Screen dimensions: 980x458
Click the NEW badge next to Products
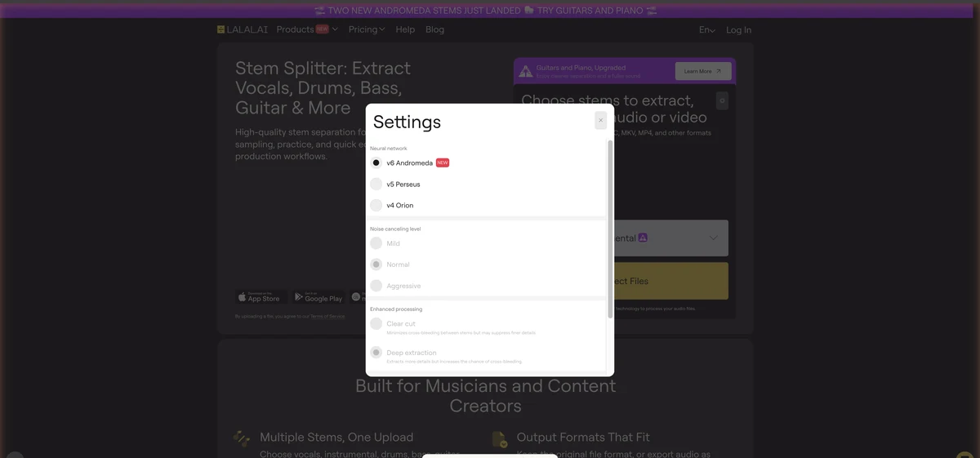tap(323, 29)
